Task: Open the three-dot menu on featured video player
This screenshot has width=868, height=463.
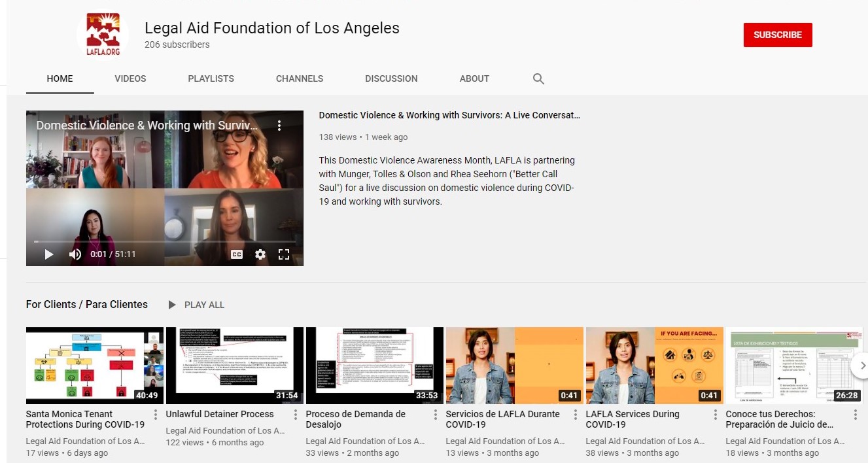Action: pos(279,125)
